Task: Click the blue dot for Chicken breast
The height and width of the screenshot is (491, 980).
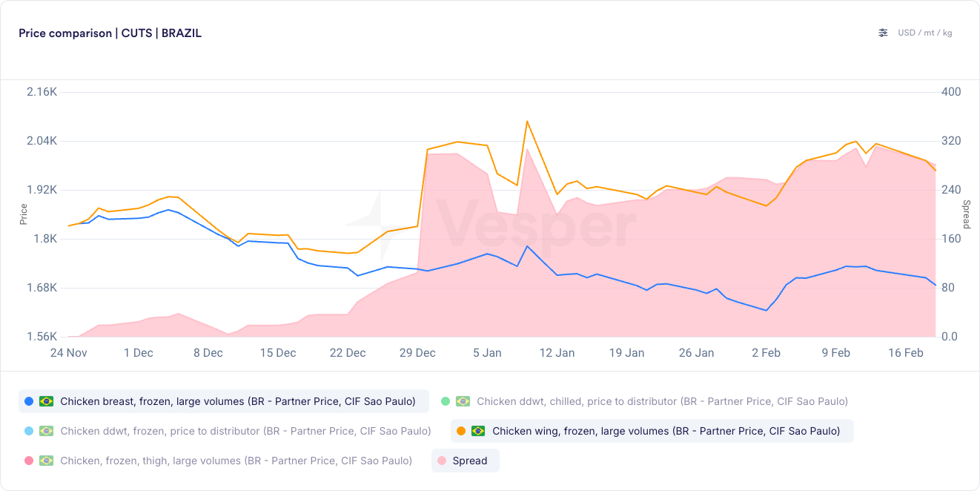Action: [x=29, y=401]
